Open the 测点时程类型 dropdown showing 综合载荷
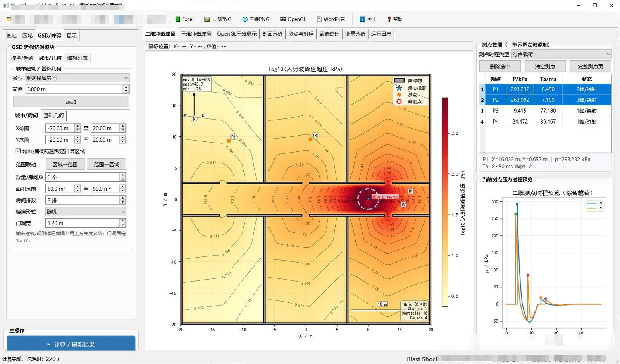The height and width of the screenshot is (364, 620). pyautogui.click(x=561, y=54)
